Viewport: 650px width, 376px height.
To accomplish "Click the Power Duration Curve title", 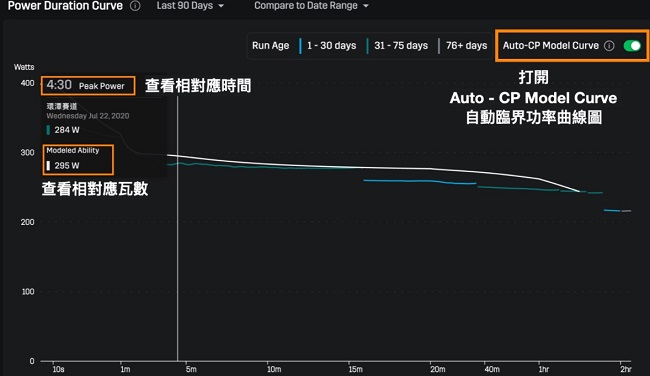I will pos(65,6).
